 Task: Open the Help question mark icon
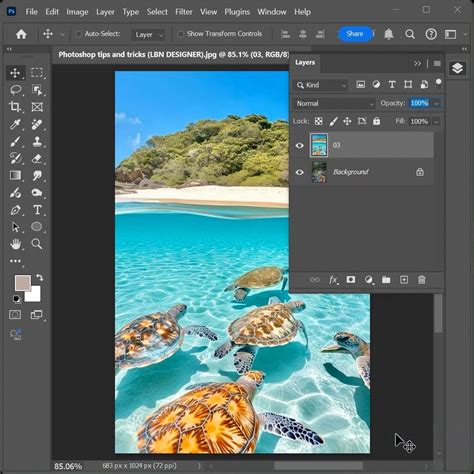tap(431, 34)
